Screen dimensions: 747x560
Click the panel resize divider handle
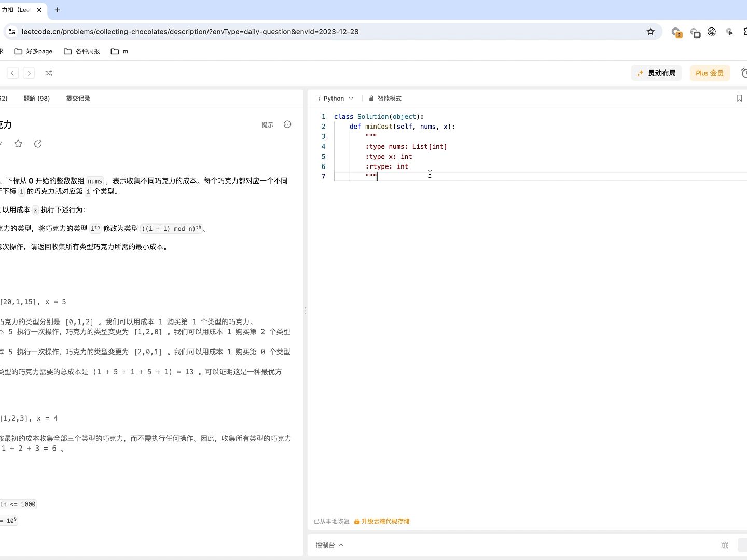pyautogui.click(x=306, y=311)
